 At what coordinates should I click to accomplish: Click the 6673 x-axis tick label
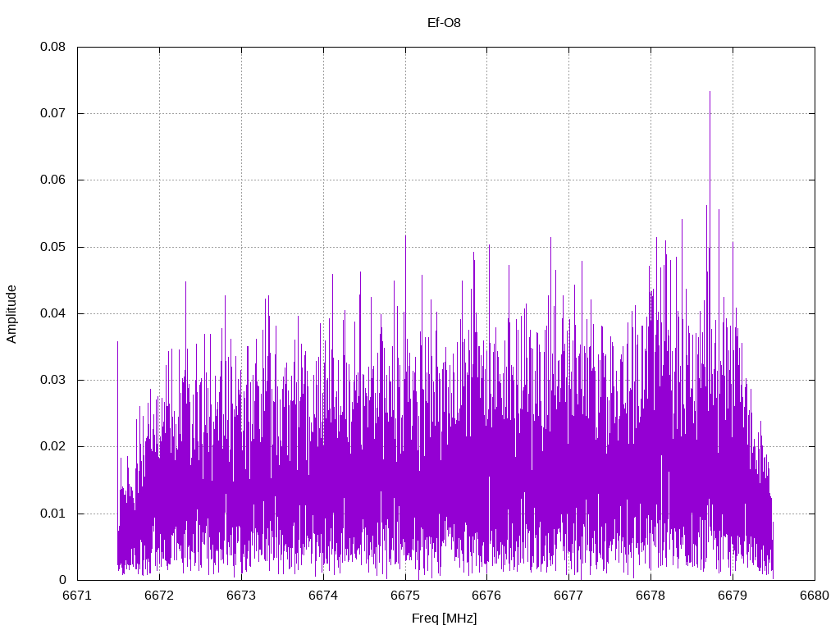[x=241, y=596]
